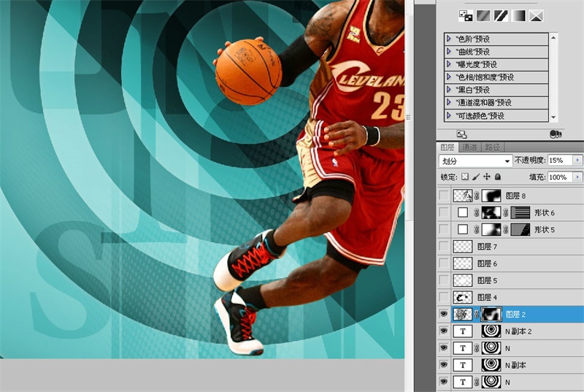Click the Threshold adjustment icon
The height and width of the screenshot is (392, 584).
[501, 15]
